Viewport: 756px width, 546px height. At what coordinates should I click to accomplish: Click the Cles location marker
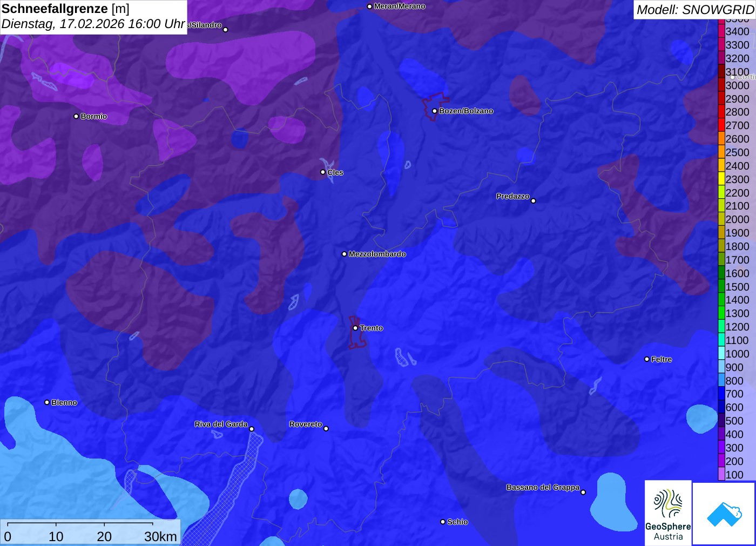coord(323,172)
